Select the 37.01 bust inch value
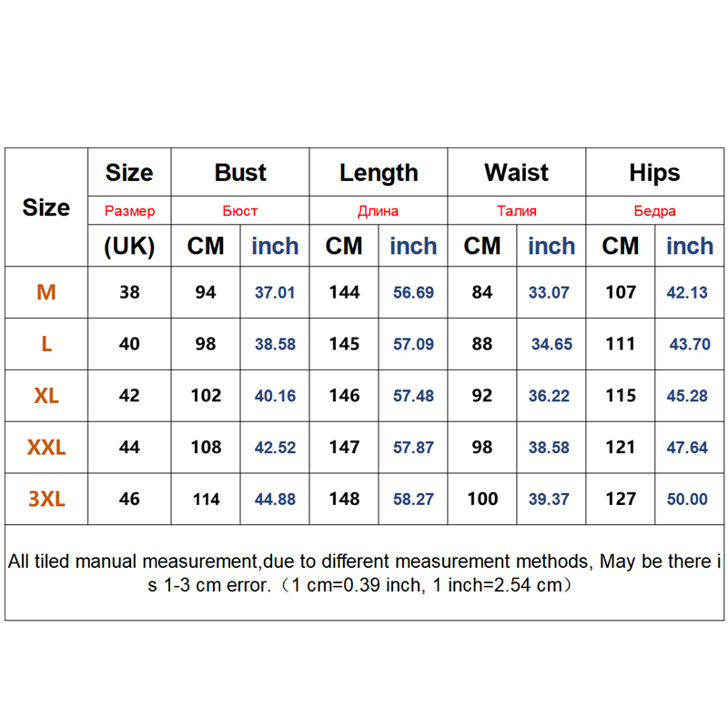The image size is (728, 728). (274, 292)
